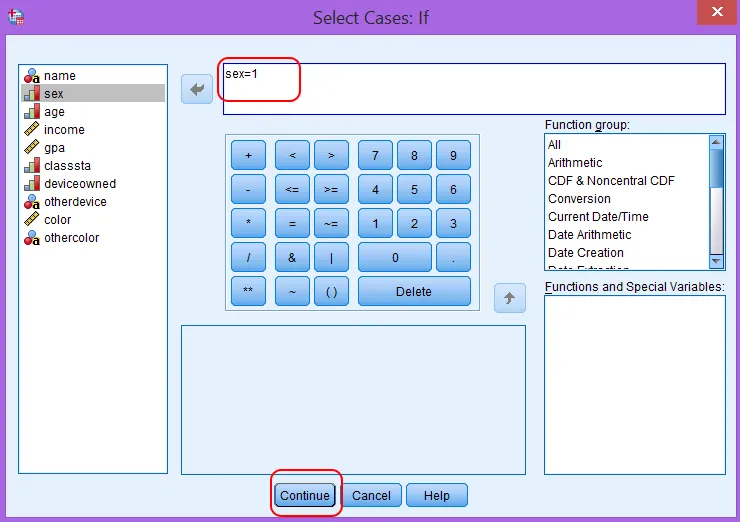
Task: Click the exponent (**) key
Action: (x=248, y=291)
